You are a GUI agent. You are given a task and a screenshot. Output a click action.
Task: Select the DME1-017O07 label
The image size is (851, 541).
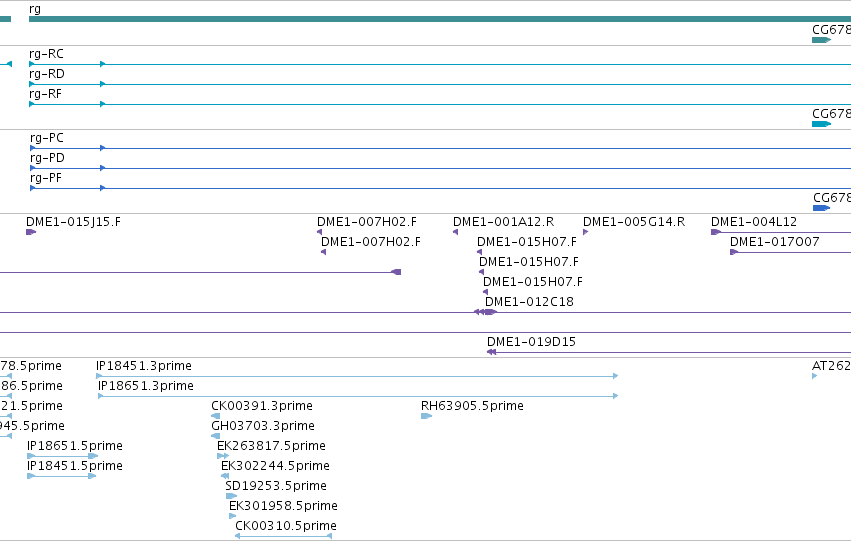[774, 242]
